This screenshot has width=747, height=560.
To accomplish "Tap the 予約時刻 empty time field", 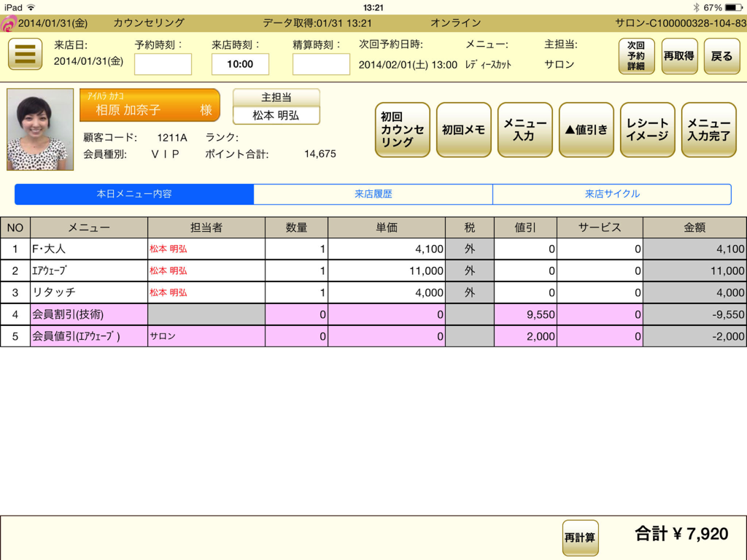I will [163, 64].
